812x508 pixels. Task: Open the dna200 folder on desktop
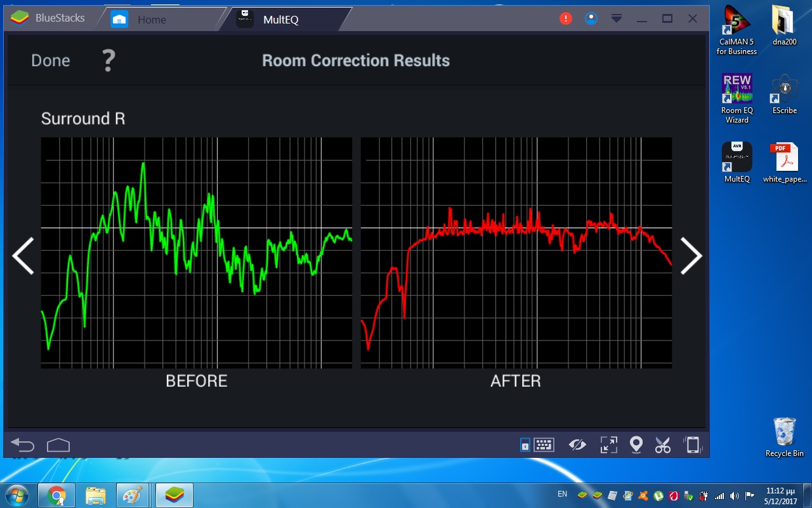785,26
